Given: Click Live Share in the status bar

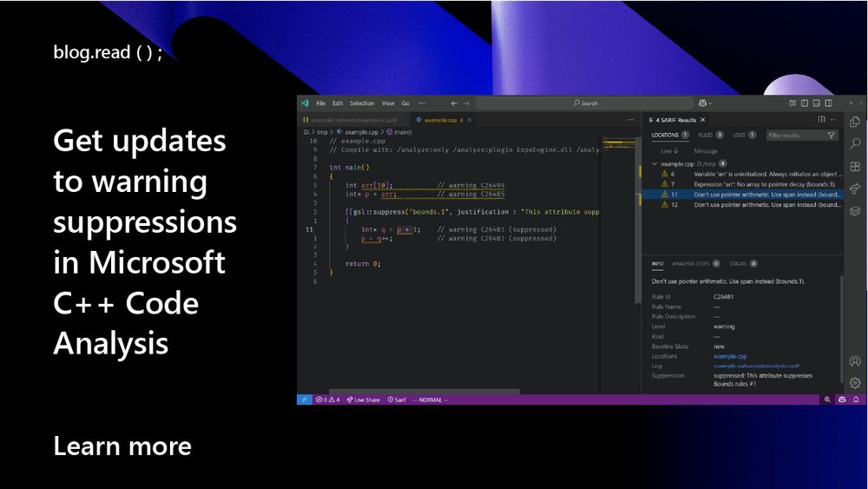Looking at the screenshot, I should [363, 400].
